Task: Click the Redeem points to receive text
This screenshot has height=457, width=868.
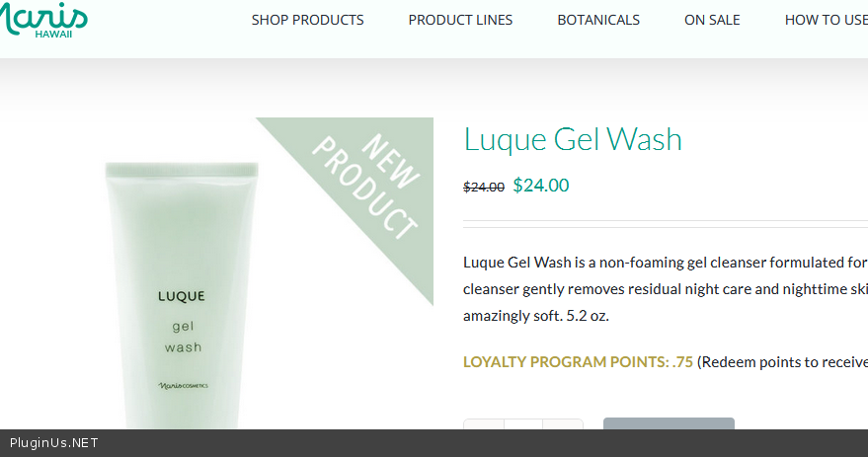Action: (782, 362)
